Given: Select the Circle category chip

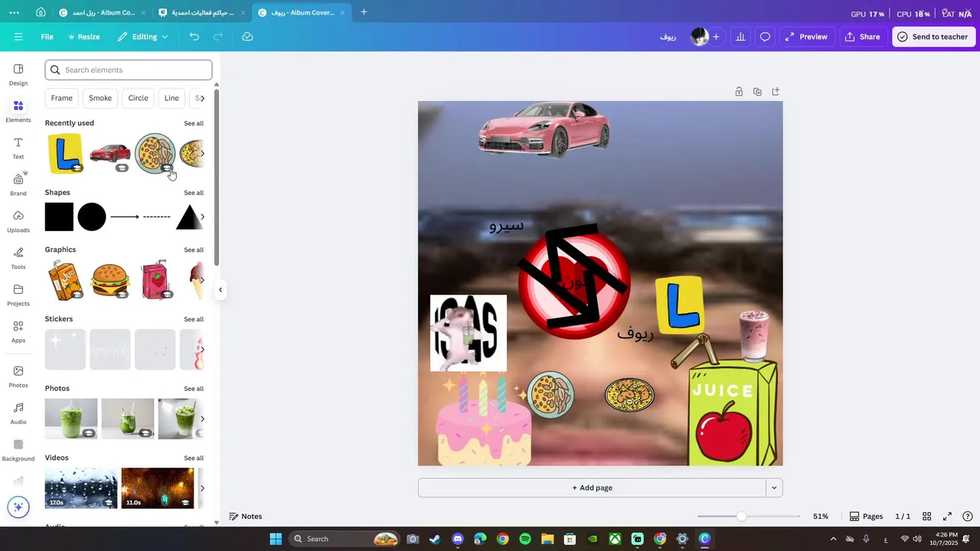Looking at the screenshot, I should pos(139,98).
